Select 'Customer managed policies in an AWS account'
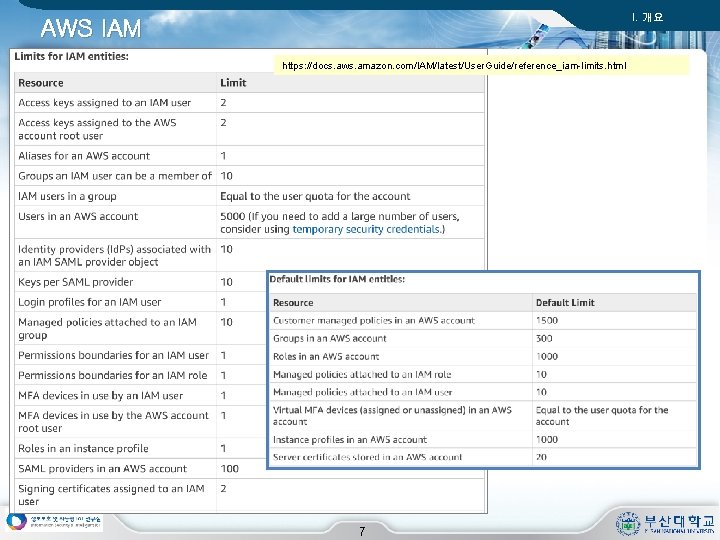The height and width of the screenshot is (540, 720). [374, 321]
